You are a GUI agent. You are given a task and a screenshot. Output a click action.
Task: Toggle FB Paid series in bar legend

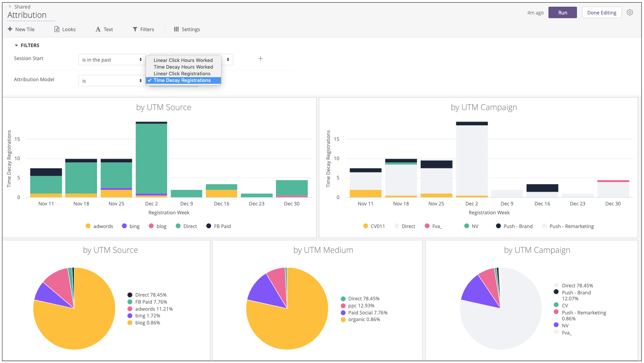(218, 226)
